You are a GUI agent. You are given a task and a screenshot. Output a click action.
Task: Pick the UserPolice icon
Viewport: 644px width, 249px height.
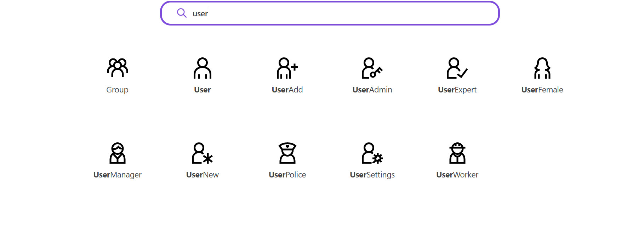287,153
